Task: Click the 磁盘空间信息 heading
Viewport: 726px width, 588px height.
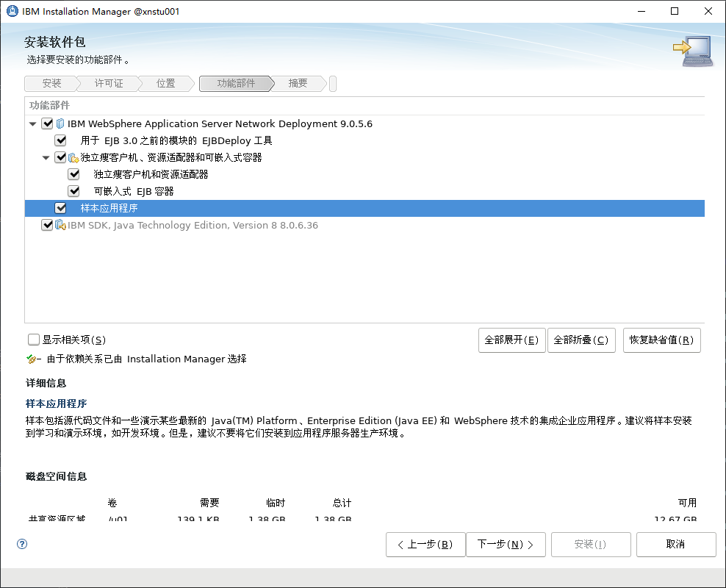Action: pyautogui.click(x=57, y=476)
